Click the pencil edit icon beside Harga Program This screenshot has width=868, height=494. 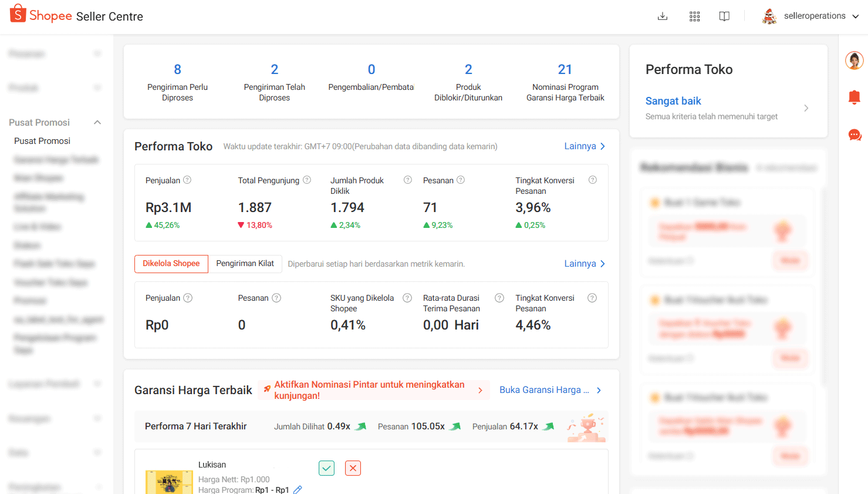point(298,489)
